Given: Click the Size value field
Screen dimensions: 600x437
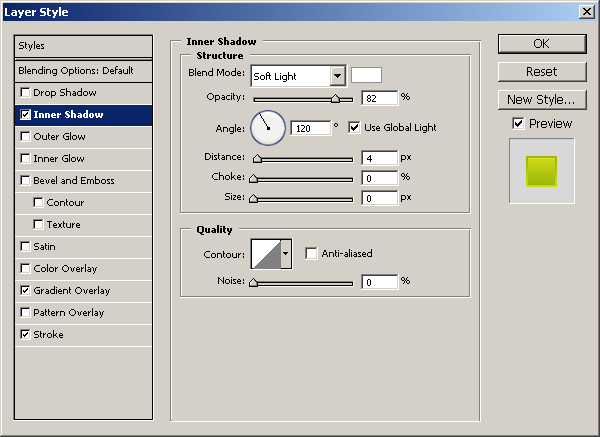Looking at the screenshot, I should coord(380,198).
